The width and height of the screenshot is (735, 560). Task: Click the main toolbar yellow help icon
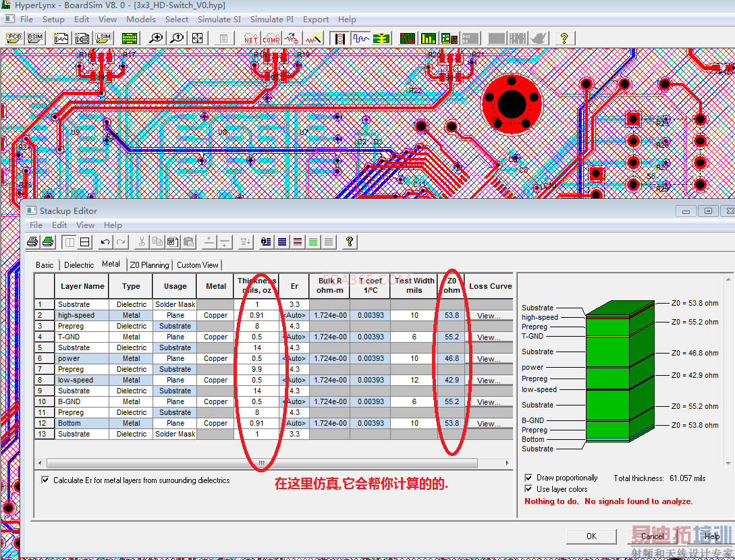coord(564,38)
